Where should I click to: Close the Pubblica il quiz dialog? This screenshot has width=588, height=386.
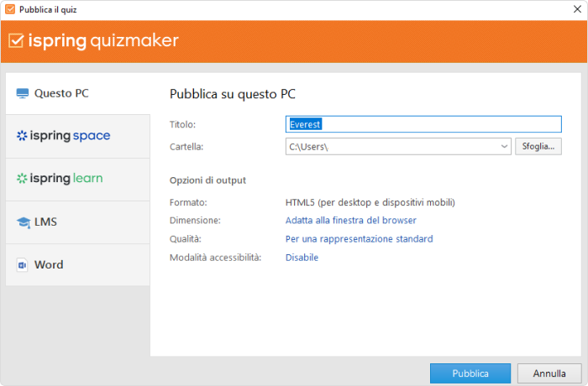pyautogui.click(x=577, y=9)
